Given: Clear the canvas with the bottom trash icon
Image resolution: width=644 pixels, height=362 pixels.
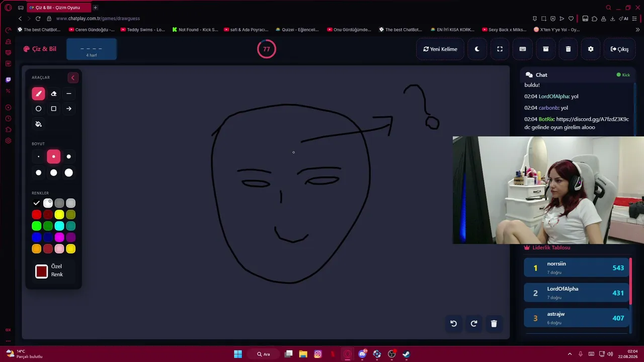Looking at the screenshot, I should coord(494,324).
